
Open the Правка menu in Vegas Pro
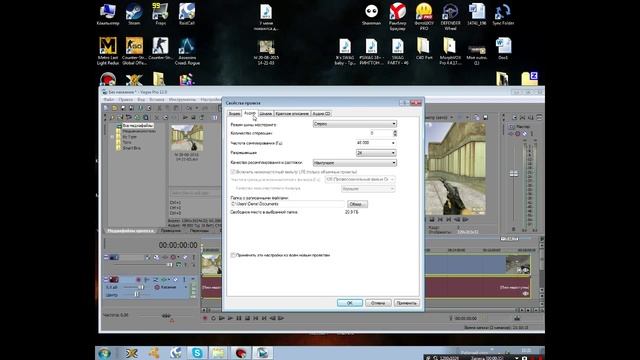pyautogui.click(x=125, y=100)
